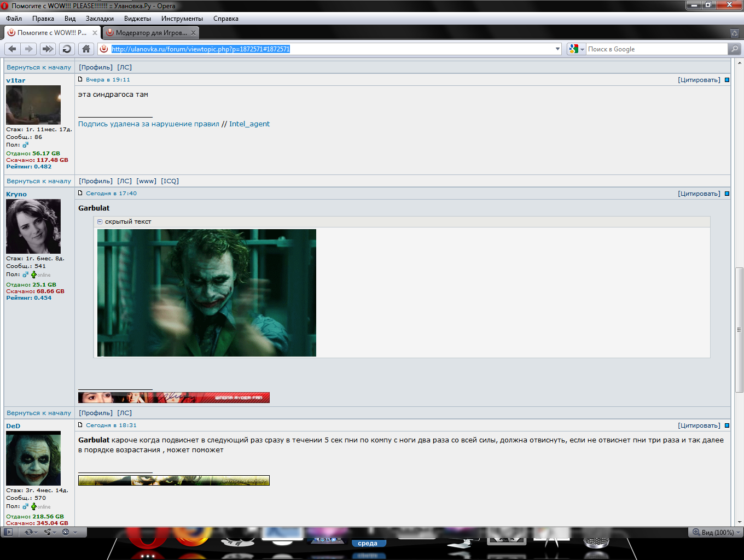Quote DeD's post with Цитировать
Screen dimensions: 744x560
[699, 425]
